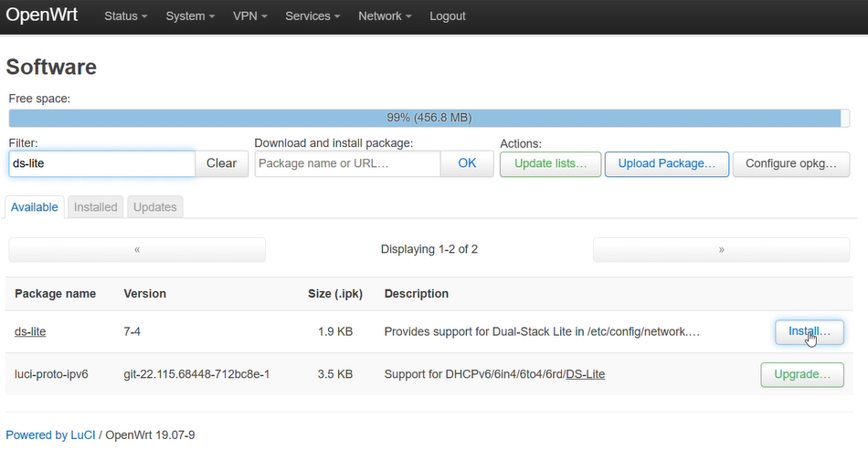This screenshot has height=450, width=868.
Task: Go to the previous page of packages
Action: pos(137,249)
